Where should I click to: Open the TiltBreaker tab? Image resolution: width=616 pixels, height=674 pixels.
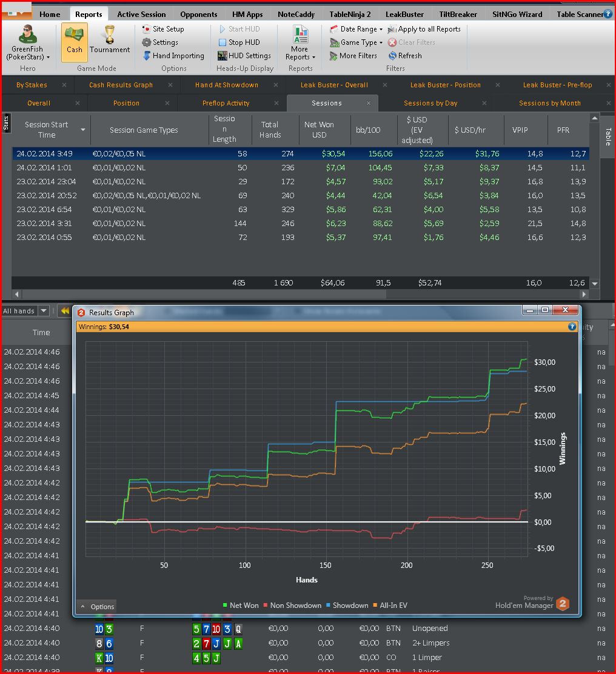click(458, 14)
